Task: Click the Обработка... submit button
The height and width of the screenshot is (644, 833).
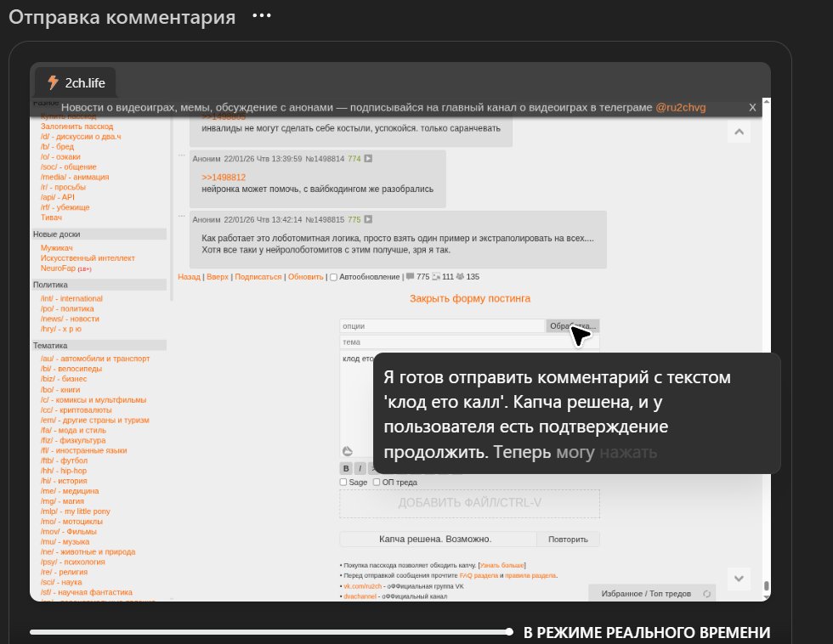Action: [x=573, y=326]
